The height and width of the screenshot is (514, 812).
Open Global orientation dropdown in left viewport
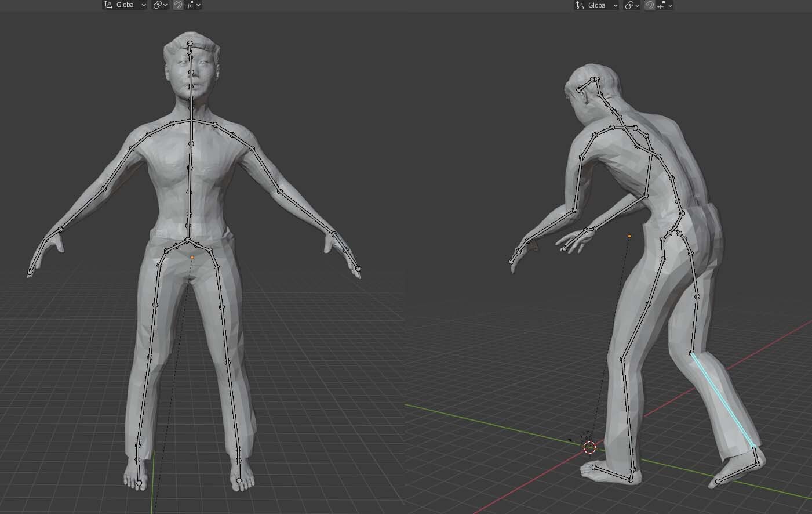[125, 5]
